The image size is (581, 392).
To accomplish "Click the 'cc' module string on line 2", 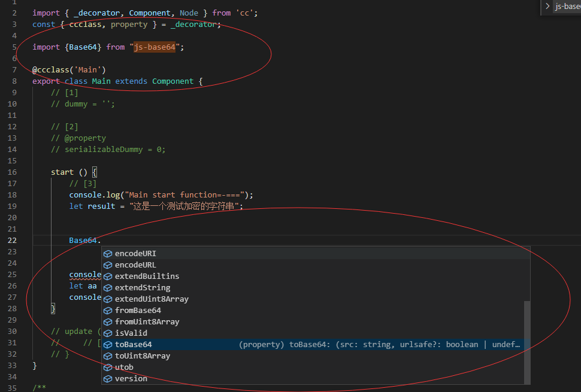I will pyautogui.click(x=244, y=13).
